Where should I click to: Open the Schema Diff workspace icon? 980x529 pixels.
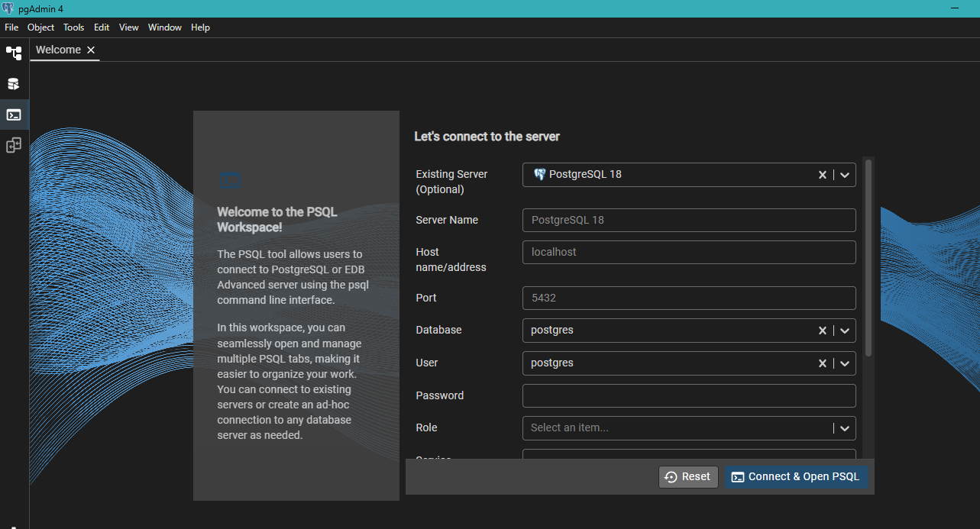[14, 145]
